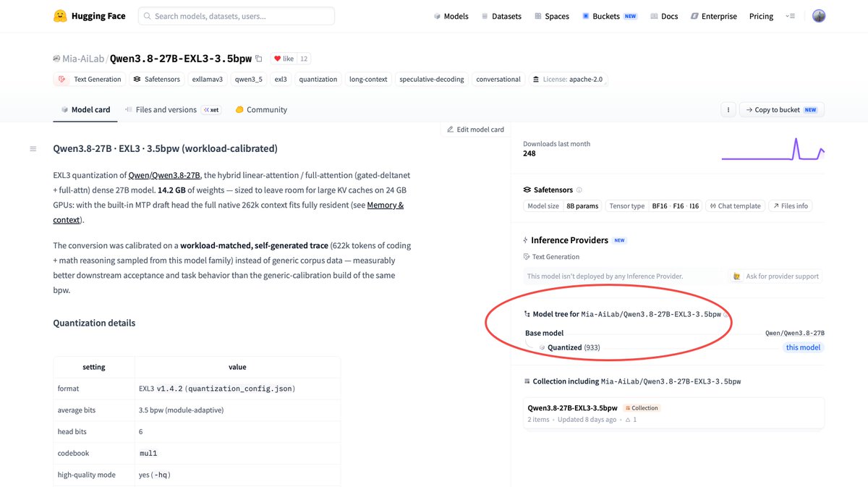This screenshot has height=487, width=868.
Task: Switch to the Community tab
Action: pos(261,110)
